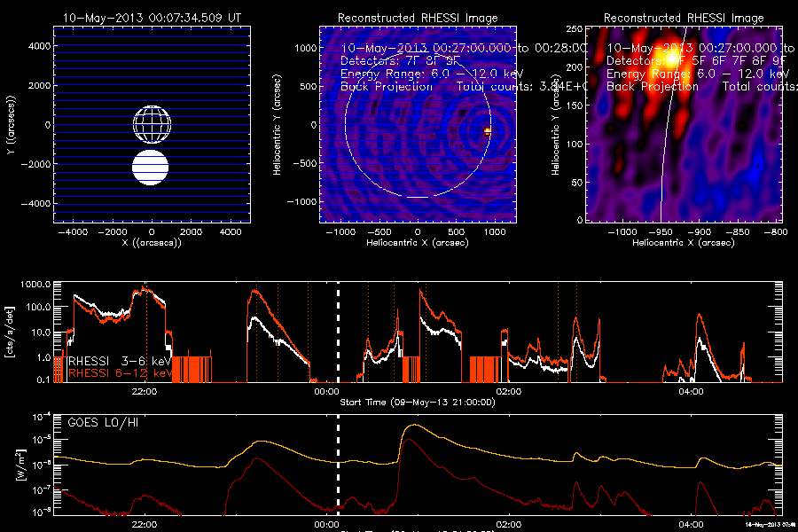The image size is (798, 532).
Task: Click 'Heliocentric X (arcsec)' label under the middle image
Action: 418,243
